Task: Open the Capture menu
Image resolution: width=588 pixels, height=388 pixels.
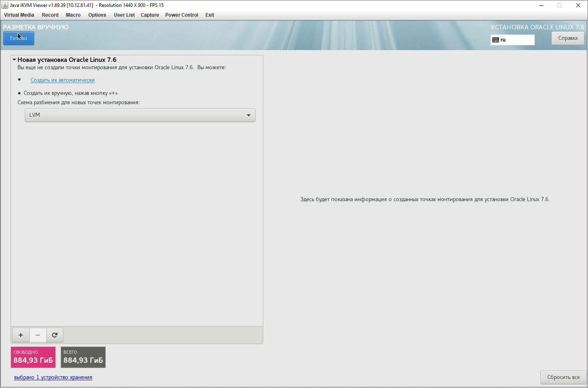Action: pos(150,15)
